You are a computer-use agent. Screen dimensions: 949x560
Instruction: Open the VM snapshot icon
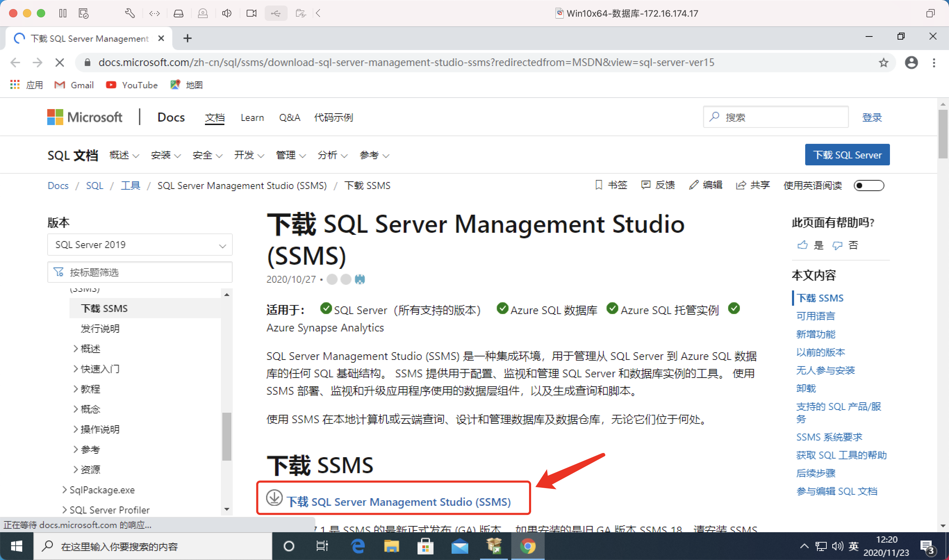coord(83,13)
